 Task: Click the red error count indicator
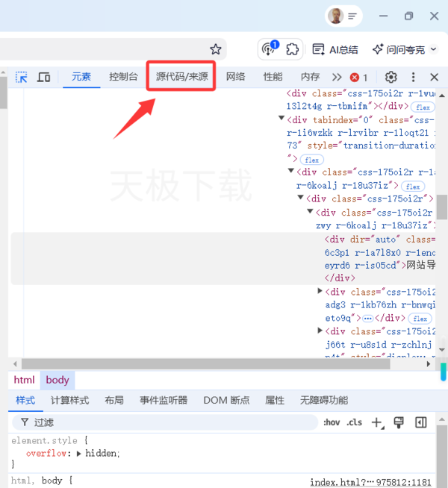[x=359, y=77]
